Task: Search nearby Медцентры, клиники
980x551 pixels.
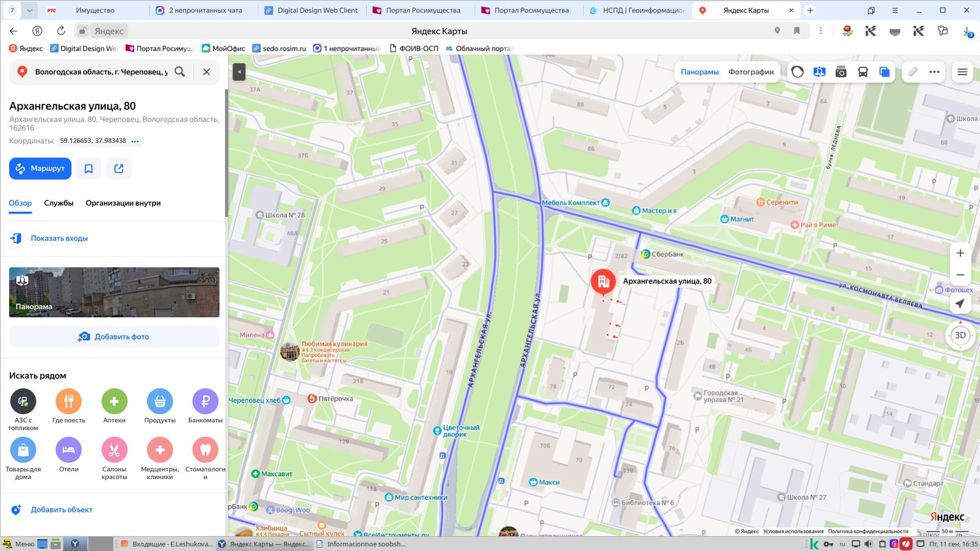Action: click(x=160, y=459)
